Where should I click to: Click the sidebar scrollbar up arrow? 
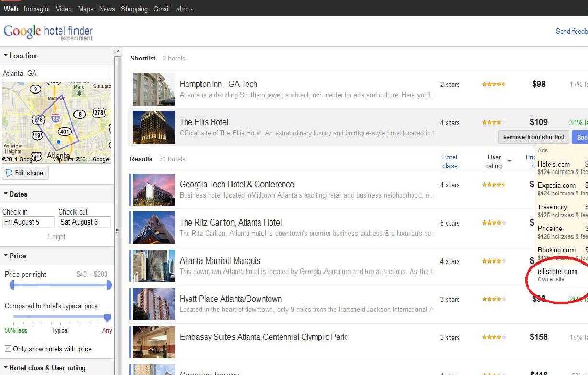click(x=118, y=51)
